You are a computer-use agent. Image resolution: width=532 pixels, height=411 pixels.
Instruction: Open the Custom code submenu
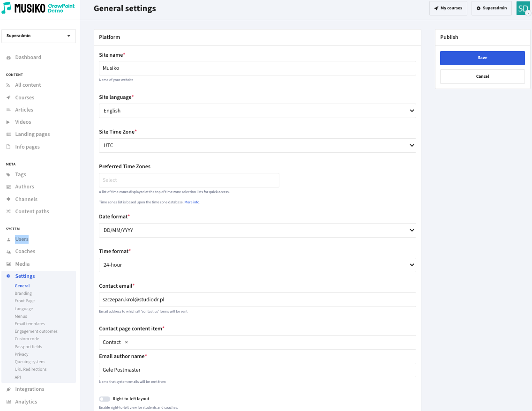[27, 339]
